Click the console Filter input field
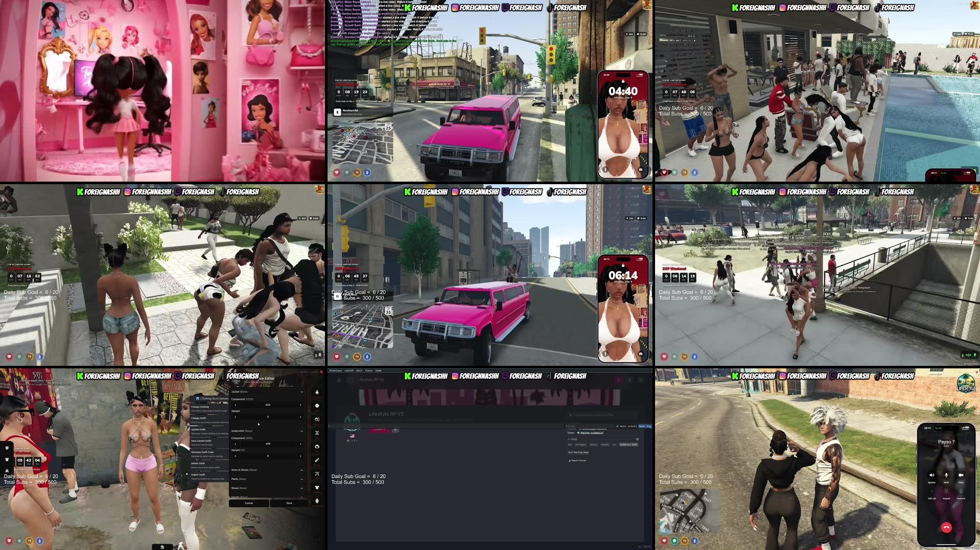Viewport: 980px width, 550px height. [590, 426]
